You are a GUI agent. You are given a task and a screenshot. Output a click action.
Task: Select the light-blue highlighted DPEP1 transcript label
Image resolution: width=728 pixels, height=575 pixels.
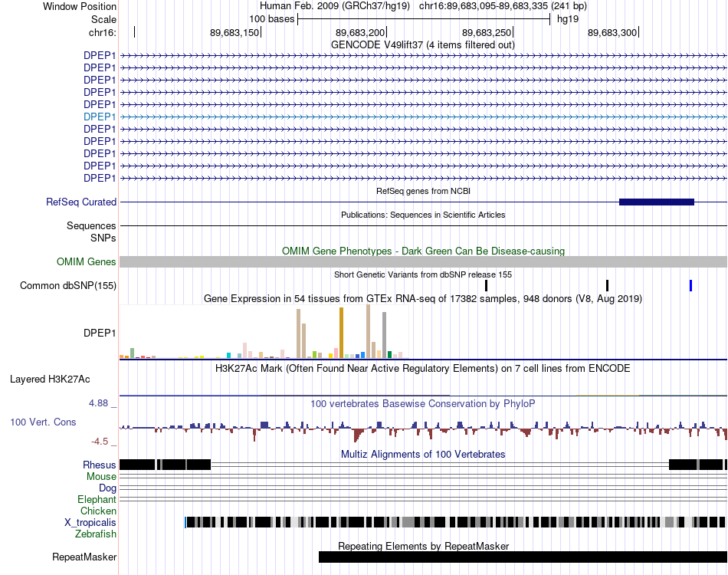(x=100, y=117)
